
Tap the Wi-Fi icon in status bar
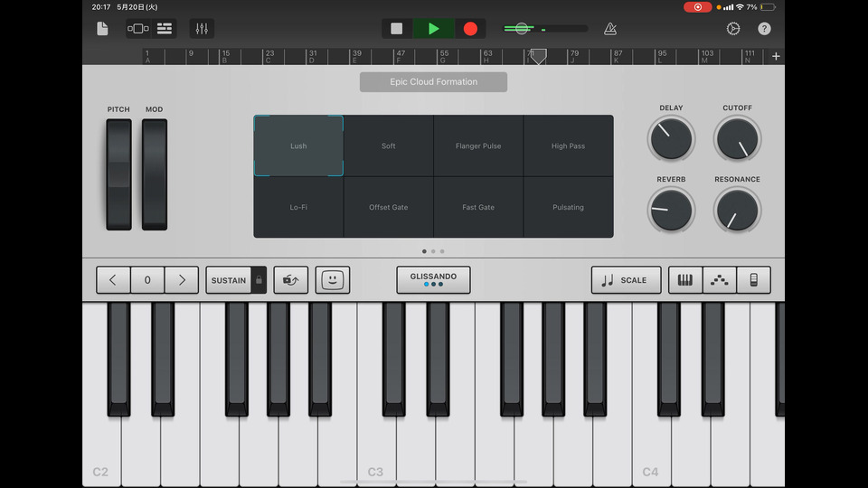click(x=740, y=7)
